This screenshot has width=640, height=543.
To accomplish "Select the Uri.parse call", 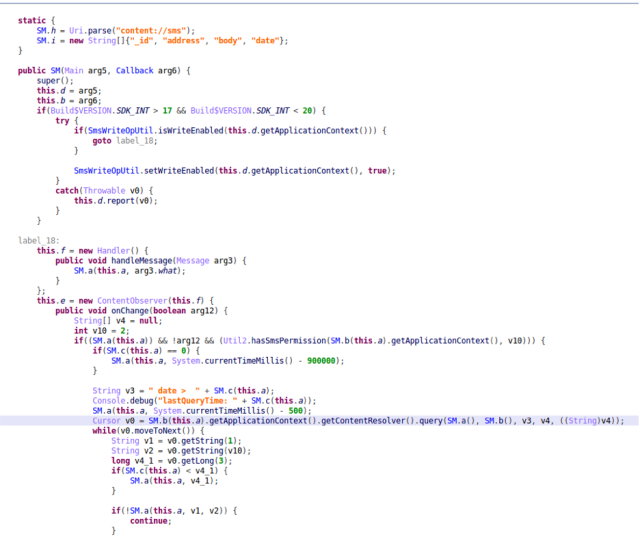I will 132,31.
